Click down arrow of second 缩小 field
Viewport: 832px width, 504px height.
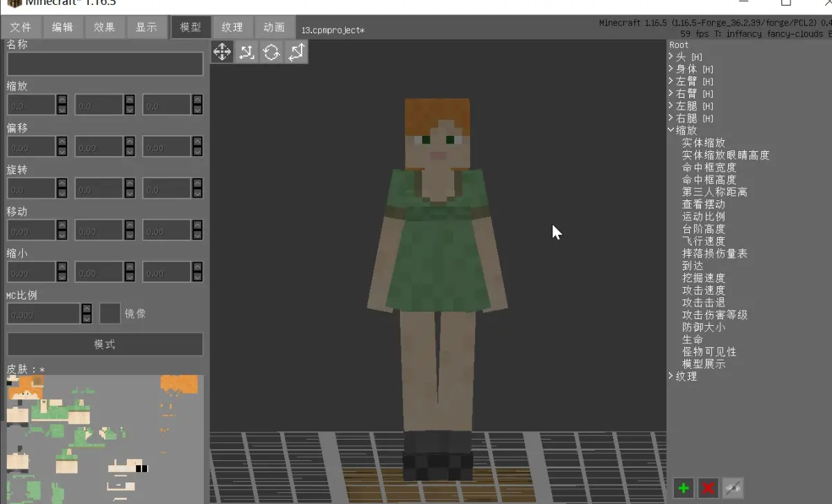point(130,277)
